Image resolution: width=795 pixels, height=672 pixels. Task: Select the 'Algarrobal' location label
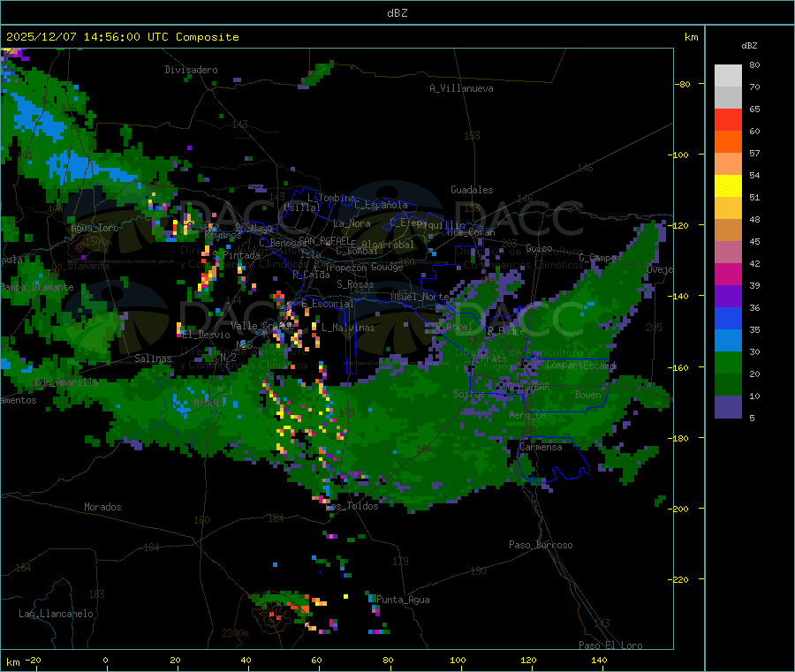click(388, 245)
